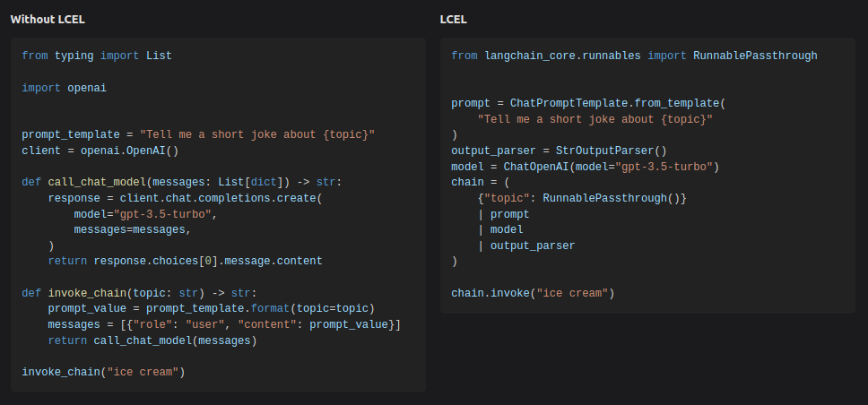This screenshot has width=868, height=405.
Task: Click the "return call_chat_model(messages)" line
Action: tap(152, 340)
